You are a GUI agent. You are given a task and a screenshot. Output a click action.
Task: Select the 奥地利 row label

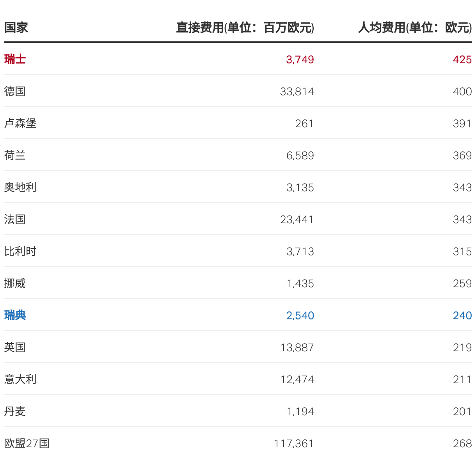[x=20, y=187]
